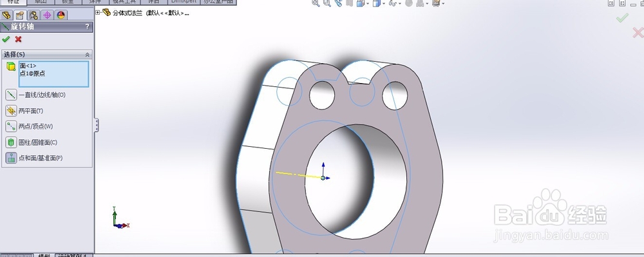Open the DimXpert CommandManager tab

tap(184, 2)
